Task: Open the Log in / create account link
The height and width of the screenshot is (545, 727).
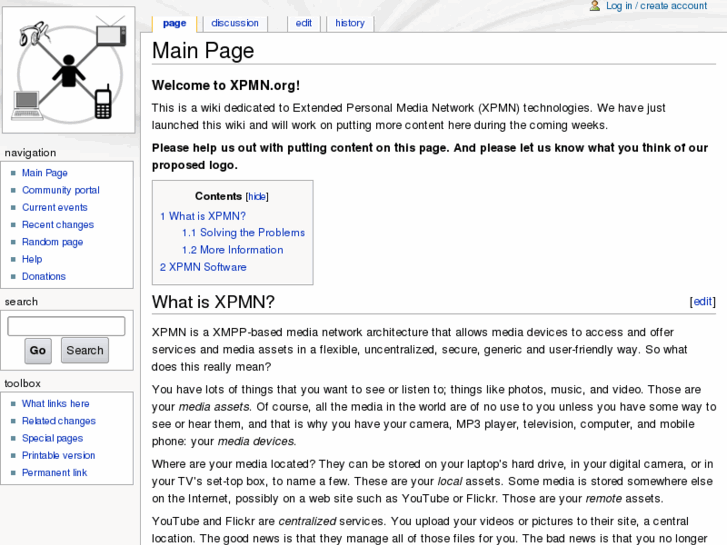Action: [657, 6]
